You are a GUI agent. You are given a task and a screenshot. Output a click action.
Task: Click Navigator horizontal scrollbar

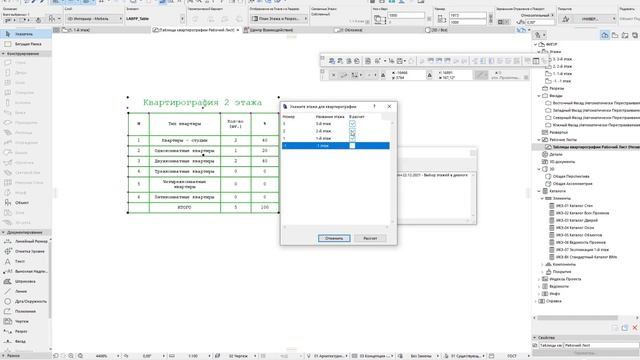pos(577,318)
